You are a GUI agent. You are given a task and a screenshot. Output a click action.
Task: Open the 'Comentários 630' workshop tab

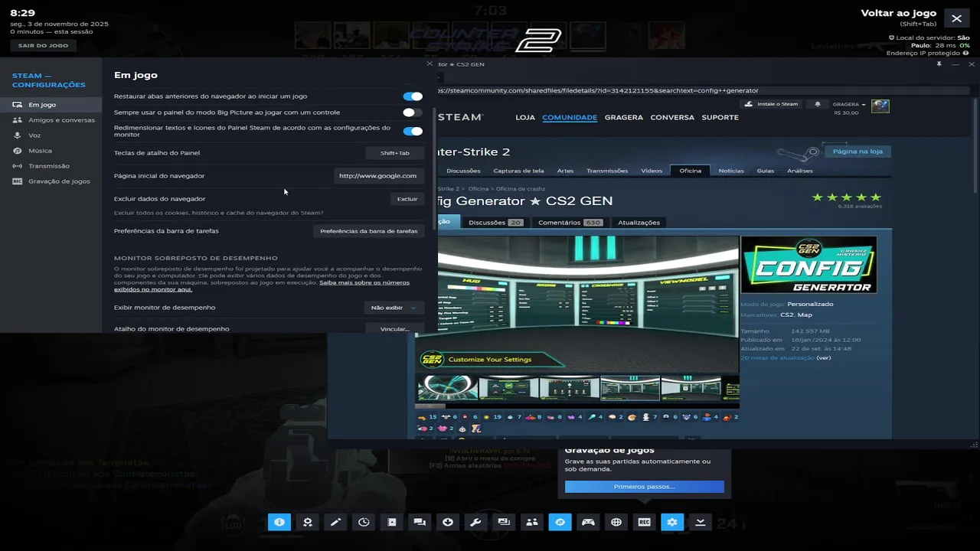pyautogui.click(x=570, y=223)
